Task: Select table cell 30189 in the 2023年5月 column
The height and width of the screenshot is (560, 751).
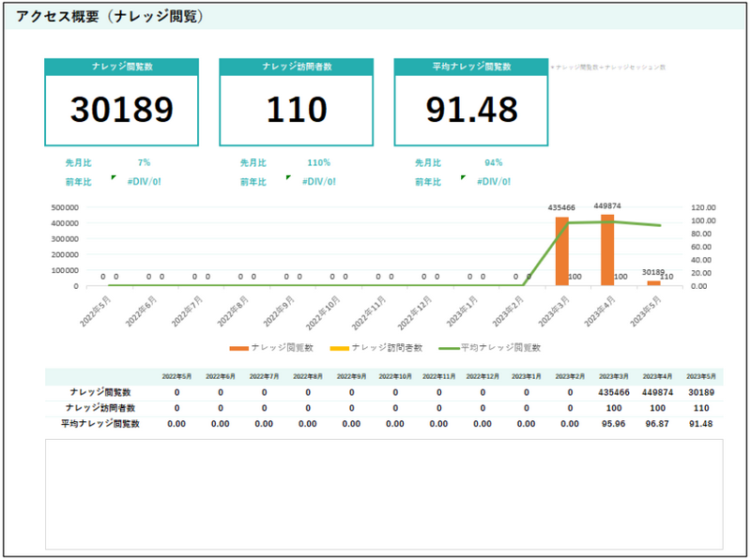Action: pyautogui.click(x=701, y=392)
